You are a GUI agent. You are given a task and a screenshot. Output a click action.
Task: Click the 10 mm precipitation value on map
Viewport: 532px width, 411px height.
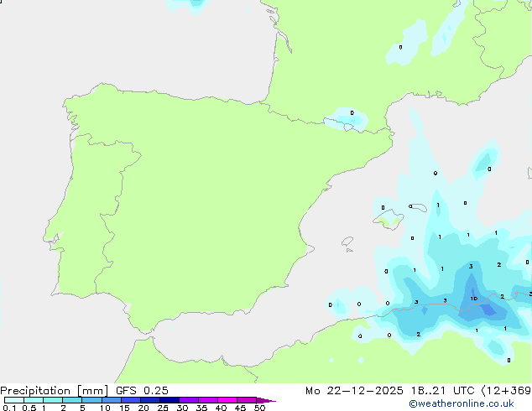coord(474,298)
